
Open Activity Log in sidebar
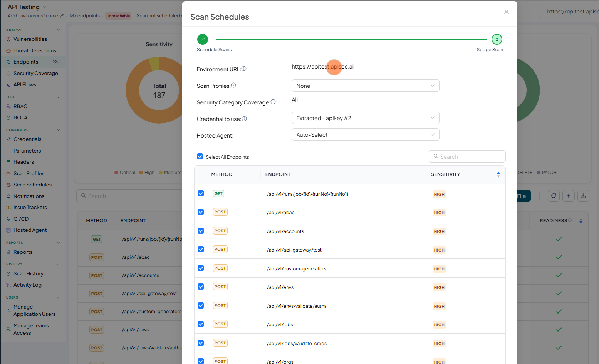click(x=27, y=285)
